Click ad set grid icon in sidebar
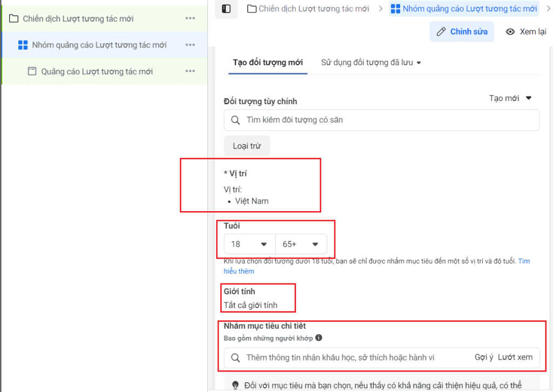The width and height of the screenshot is (553, 392). coord(23,45)
